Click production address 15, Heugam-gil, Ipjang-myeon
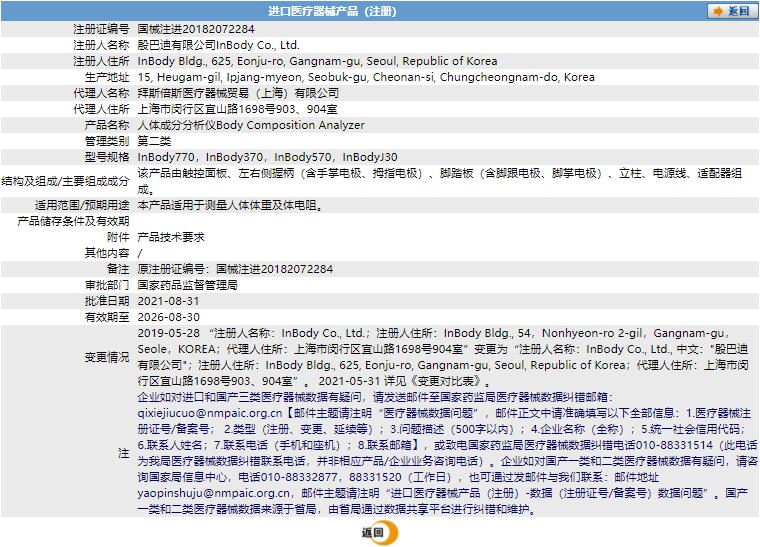Viewport: 760px width, 547px height. [366, 77]
